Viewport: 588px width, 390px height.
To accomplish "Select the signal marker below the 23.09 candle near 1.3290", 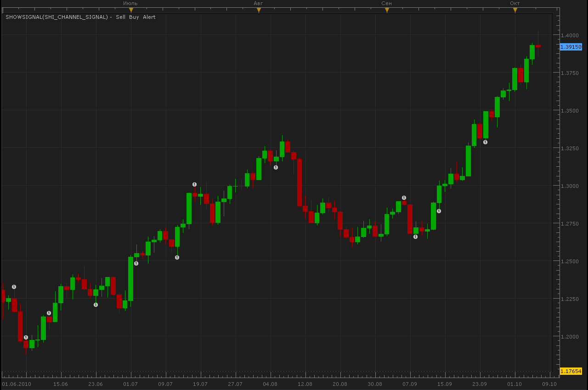I will [485, 142].
